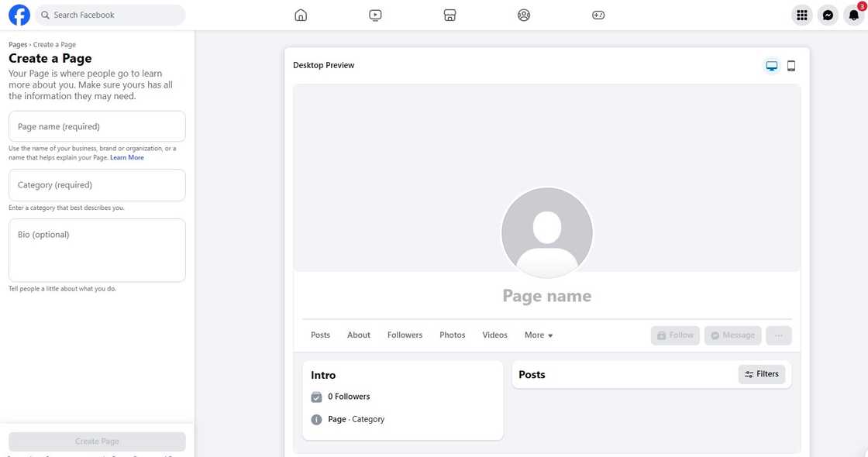Open the ellipsis options menu in preview

pos(778,335)
